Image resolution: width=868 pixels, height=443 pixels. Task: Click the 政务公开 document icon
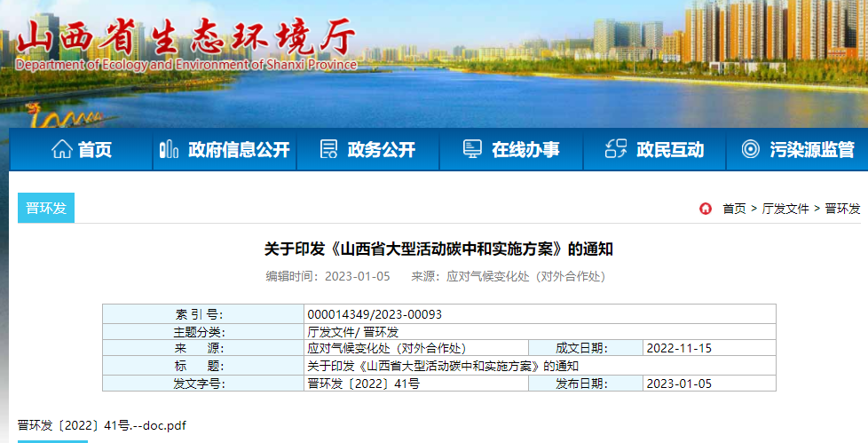tap(328, 149)
